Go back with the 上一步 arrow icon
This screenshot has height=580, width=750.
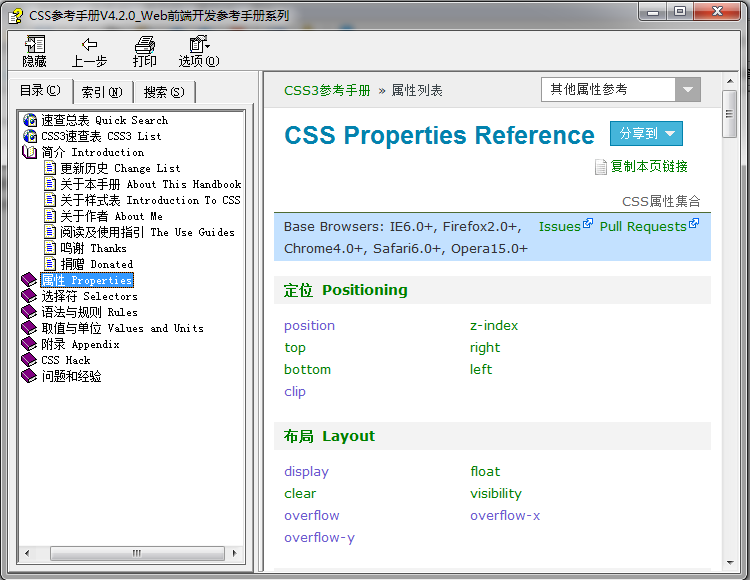[x=89, y=44]
